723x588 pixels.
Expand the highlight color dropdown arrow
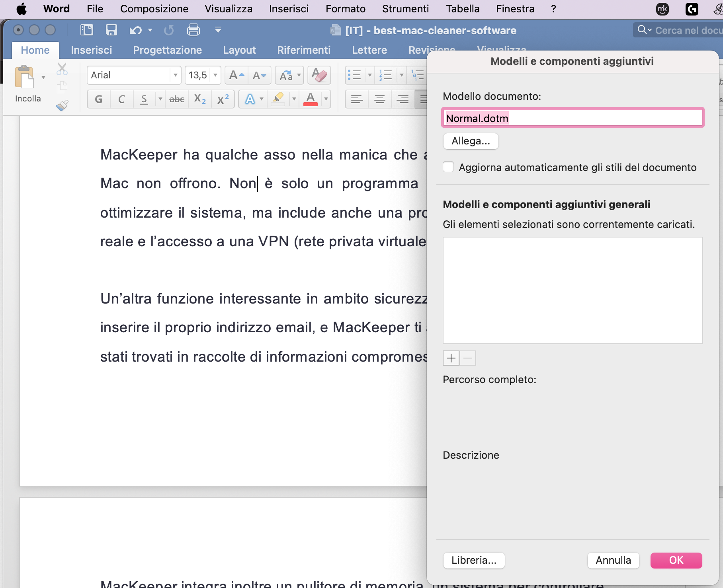point(294,99)
